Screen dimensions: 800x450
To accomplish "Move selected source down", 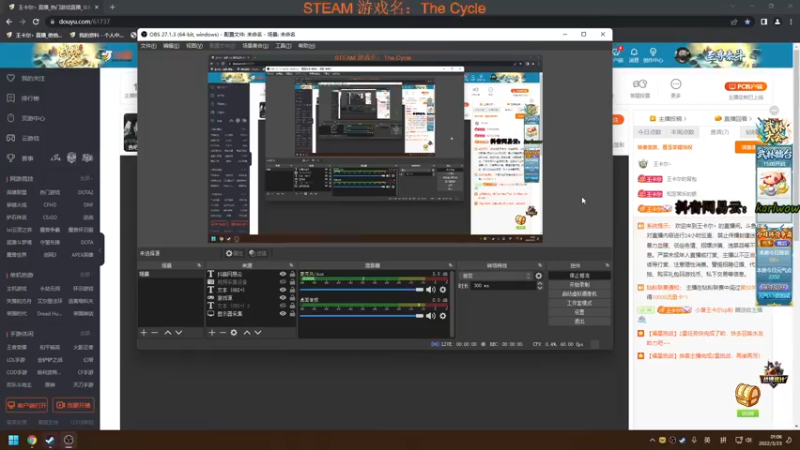I will 258,333.
